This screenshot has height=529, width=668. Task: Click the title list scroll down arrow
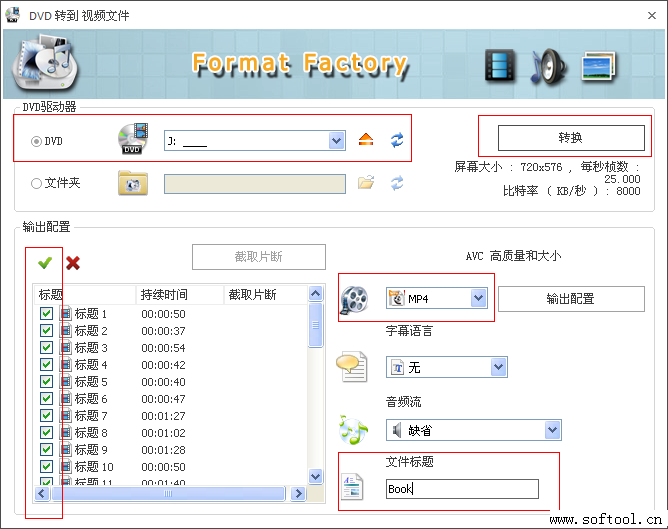(316, 476)
